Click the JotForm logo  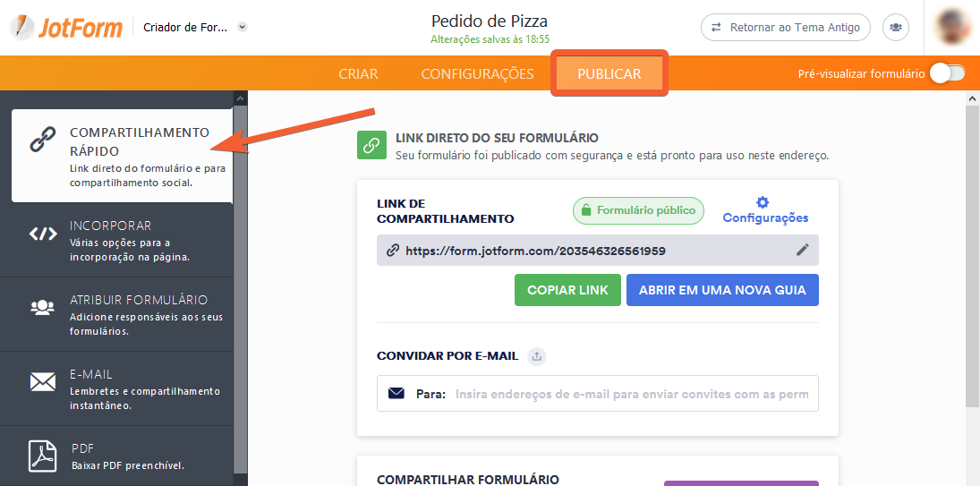coord(65,28)
